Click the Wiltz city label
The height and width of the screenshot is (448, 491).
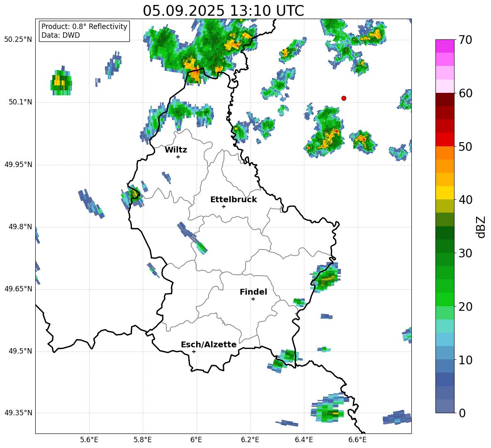tap(176, 150)
